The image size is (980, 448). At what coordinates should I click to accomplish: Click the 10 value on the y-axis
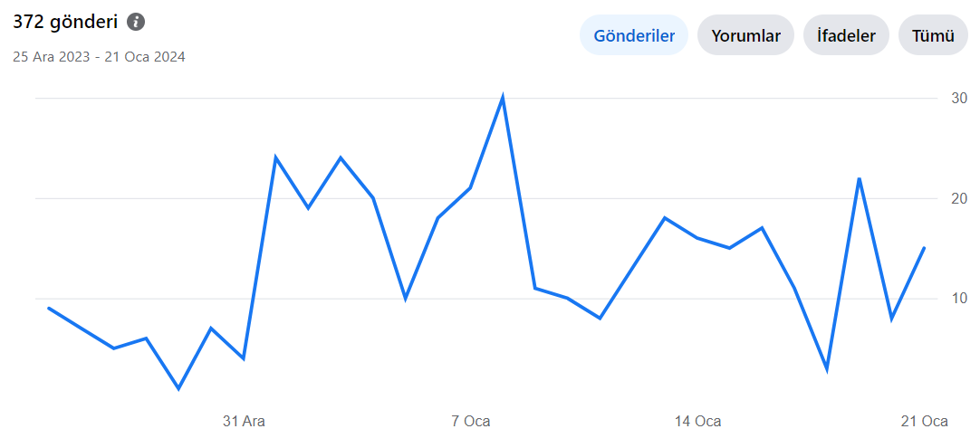[x=959, y=298]
